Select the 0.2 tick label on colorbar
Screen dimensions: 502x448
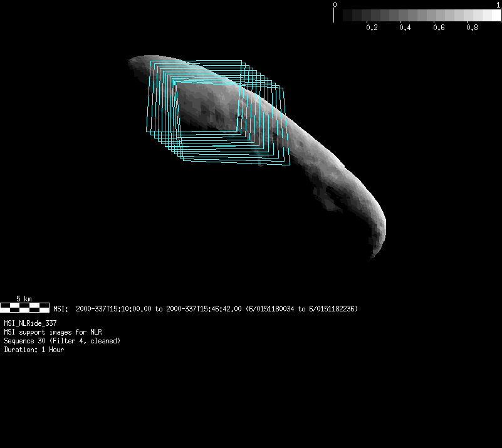tap(372, 28)
